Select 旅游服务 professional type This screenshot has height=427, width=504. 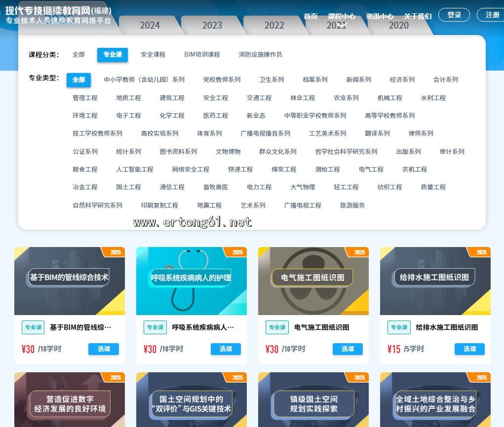(x=352, y=206)
